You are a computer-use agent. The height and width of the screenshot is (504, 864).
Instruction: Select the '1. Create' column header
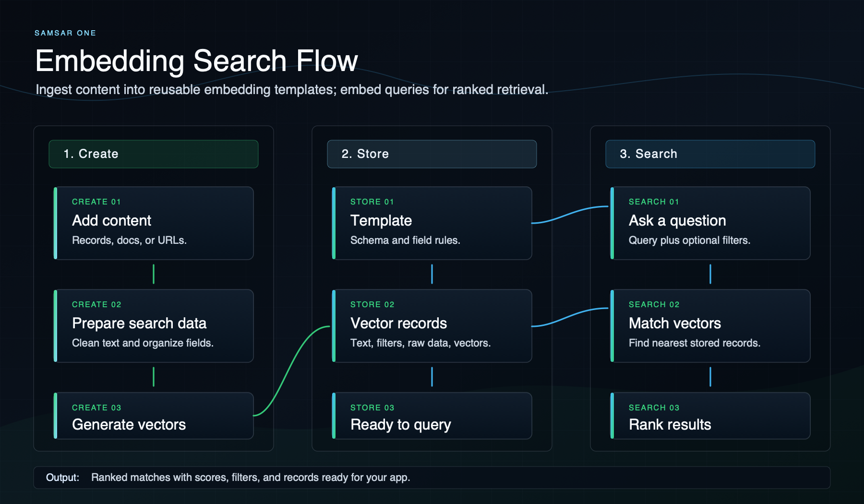pos(154,154)
